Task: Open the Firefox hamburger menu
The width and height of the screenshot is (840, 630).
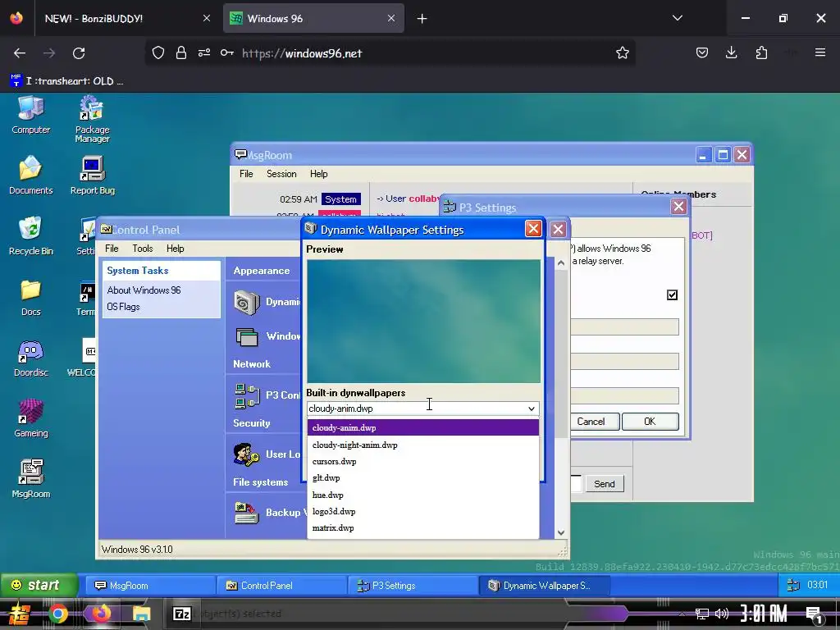Action: pos(819,52)
